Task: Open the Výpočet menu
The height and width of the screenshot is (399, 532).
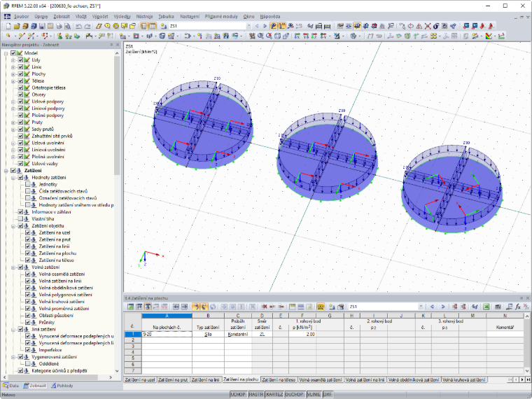Action: [100, 16]
